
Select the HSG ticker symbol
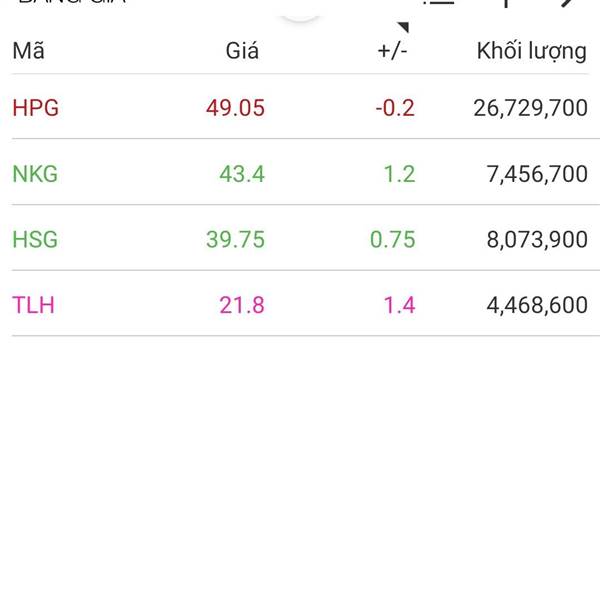coord(35,239)
